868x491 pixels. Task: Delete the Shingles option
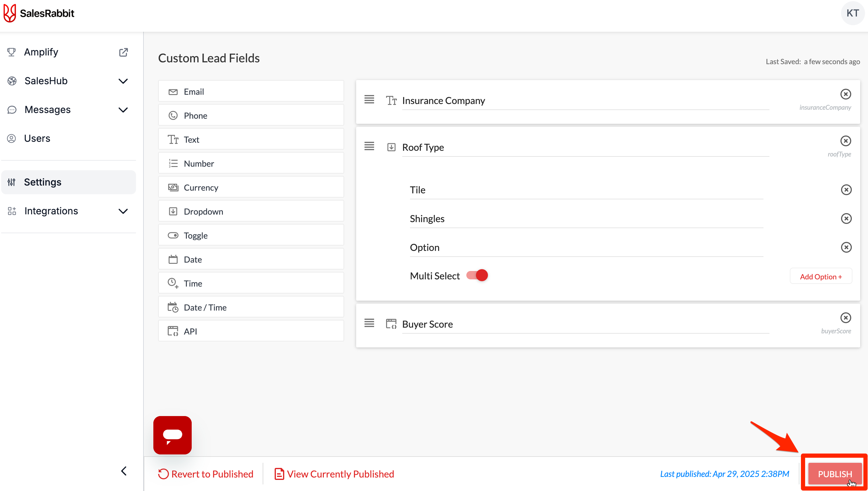click(846, 219)
